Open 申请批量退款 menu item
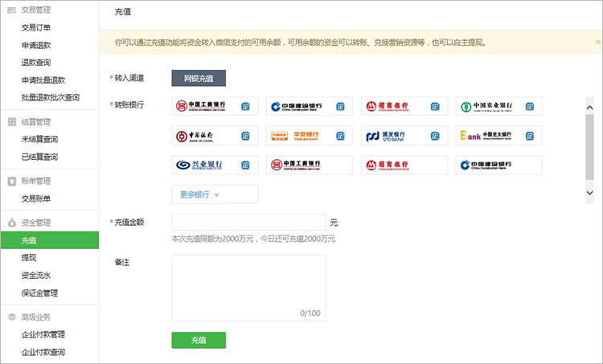The image size is (603, 364). (x=43, y=80)
